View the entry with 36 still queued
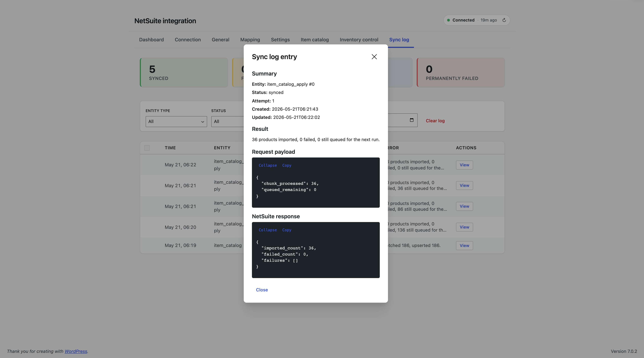Viewport: 644px width, 358px height. (x=464, y=185)
